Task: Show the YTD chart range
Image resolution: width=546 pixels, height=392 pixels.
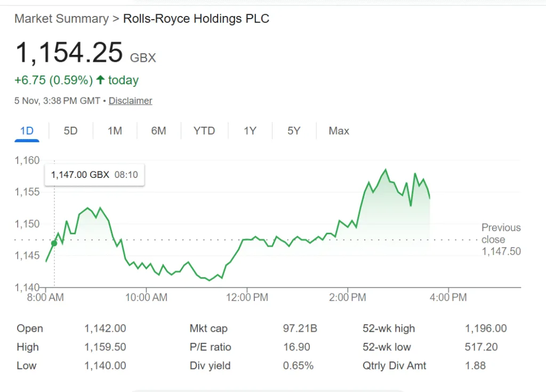Action: (204, 131)
